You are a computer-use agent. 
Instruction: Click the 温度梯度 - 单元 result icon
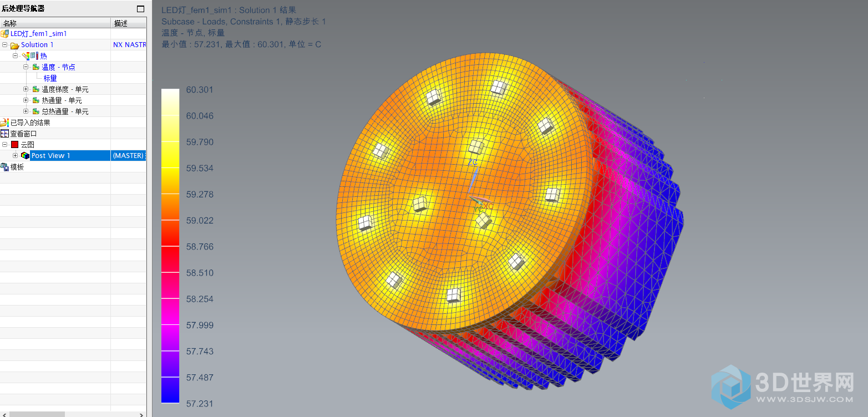click(36, 89)
